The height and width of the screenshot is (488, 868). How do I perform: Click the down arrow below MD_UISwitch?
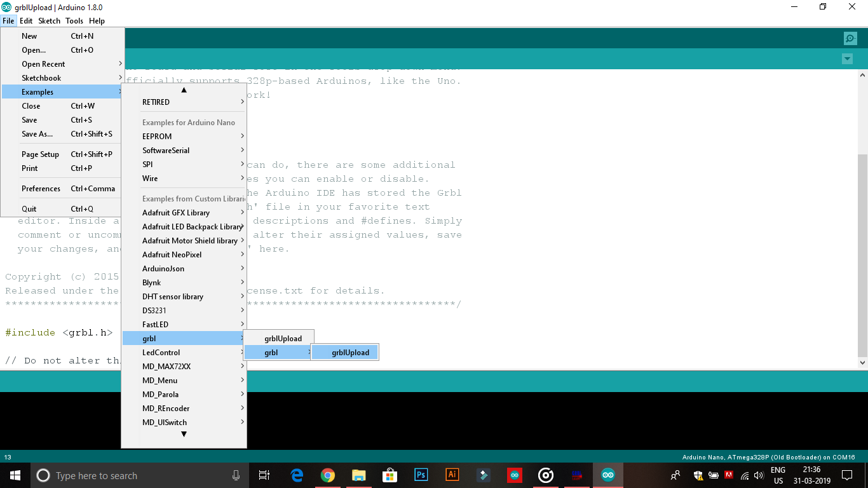184,434
